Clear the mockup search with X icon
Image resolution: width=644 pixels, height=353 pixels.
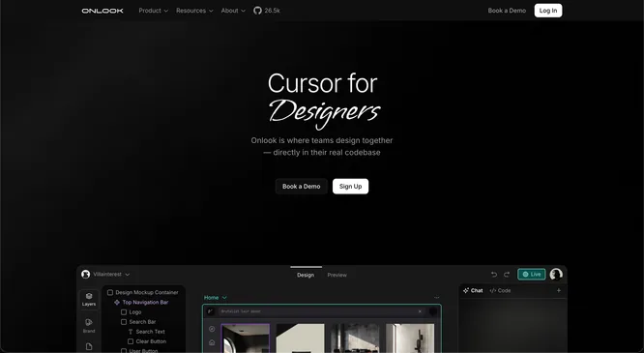420,311
